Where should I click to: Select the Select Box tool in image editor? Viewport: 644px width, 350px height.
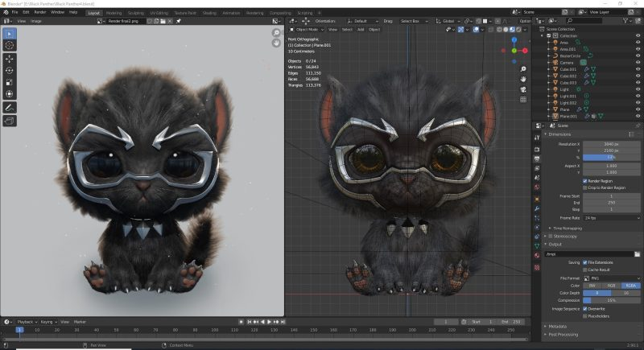click(x=10, y=34)
